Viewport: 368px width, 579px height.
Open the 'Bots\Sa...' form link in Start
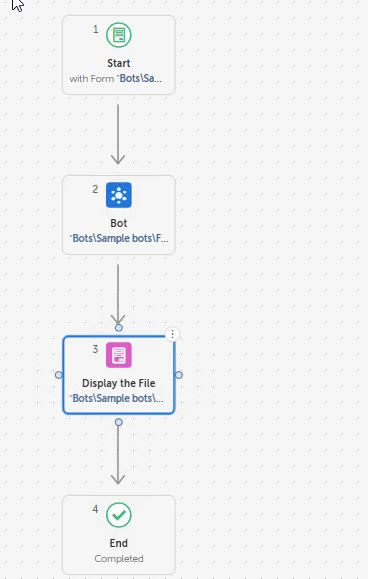140,78
